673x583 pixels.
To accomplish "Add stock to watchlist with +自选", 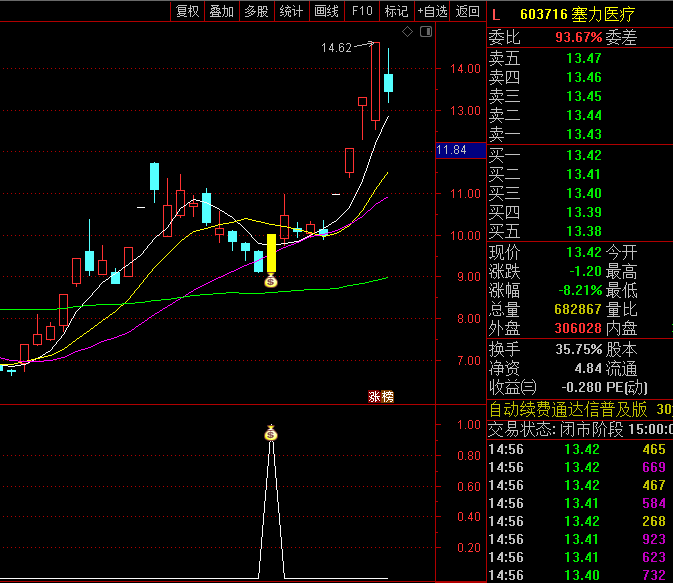I will [x=432, y=11].
